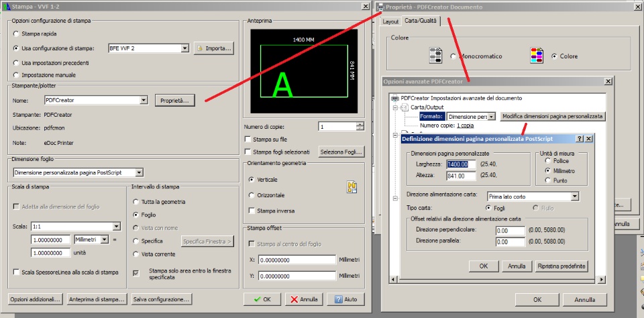Click Opzioni addizionali button
The image size is (644, 318).
point(36,299)
